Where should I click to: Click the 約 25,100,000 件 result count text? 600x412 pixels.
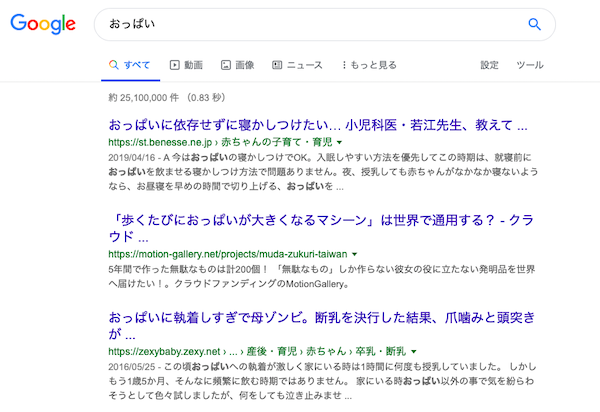pyautogui.click(x=143, y=98)
